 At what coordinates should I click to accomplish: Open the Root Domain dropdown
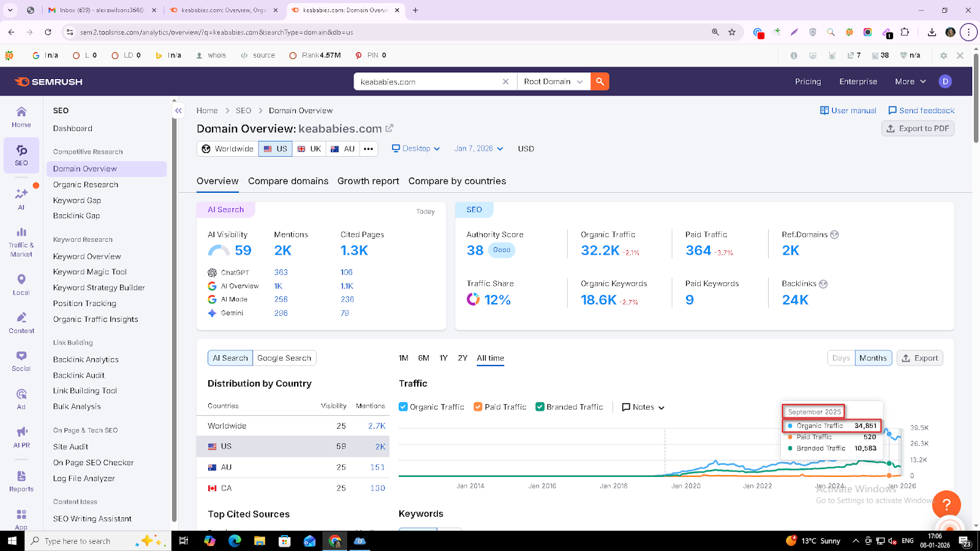tap(554, 81)
